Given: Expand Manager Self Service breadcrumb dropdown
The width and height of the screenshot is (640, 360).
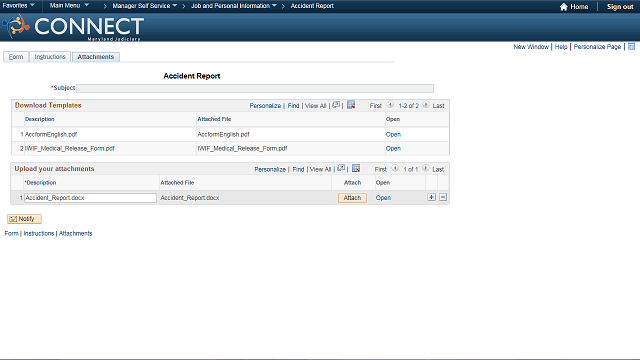Looking at the screenshot, I should coord(144,6).
